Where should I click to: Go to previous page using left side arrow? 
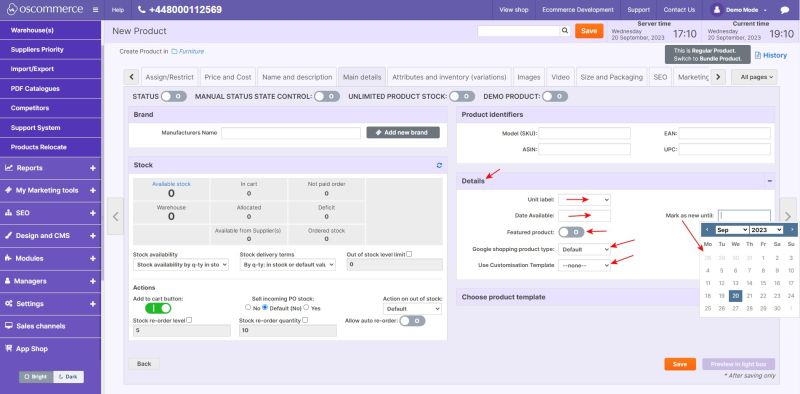pos(116,216)
